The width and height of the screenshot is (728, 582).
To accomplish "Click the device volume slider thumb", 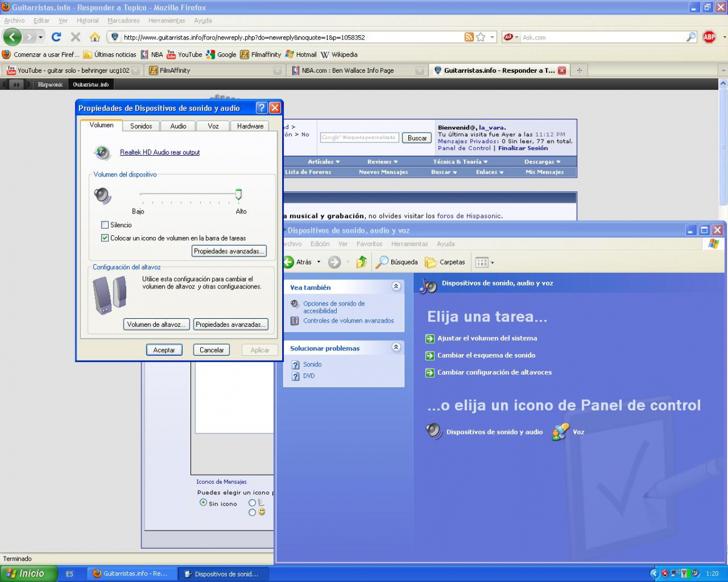I will point(238,194).
